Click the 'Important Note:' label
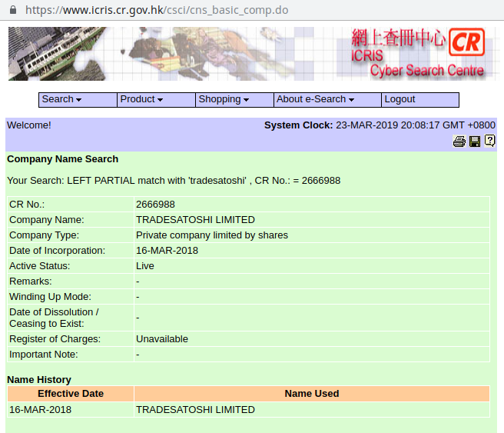The width and height of the screenshot is (504, 433). [x=43, y=355]
